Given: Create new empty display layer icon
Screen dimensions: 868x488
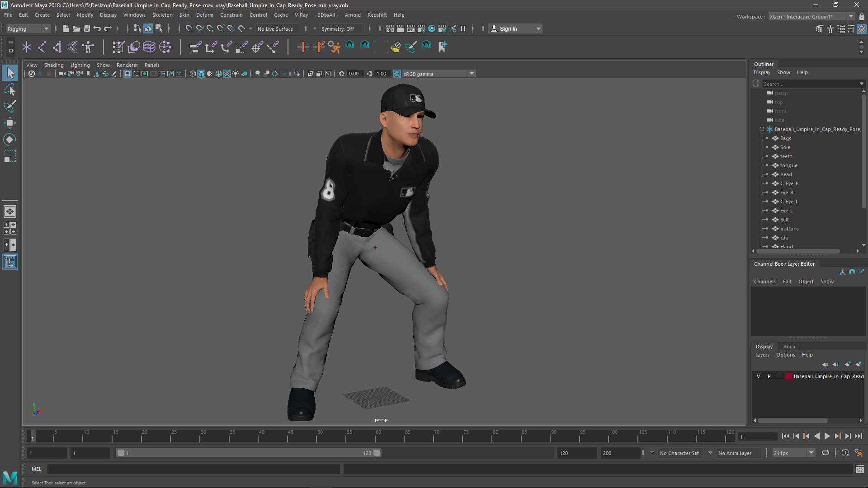Looking at the screenshot, I should (848, 364).
